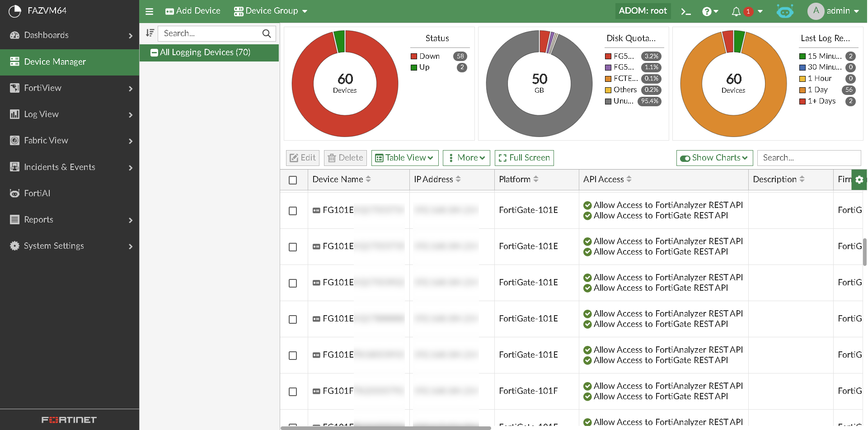Screen dimensions: 868x430
Task: Click green Up status legend swatch
Action: tap(413, 67)
